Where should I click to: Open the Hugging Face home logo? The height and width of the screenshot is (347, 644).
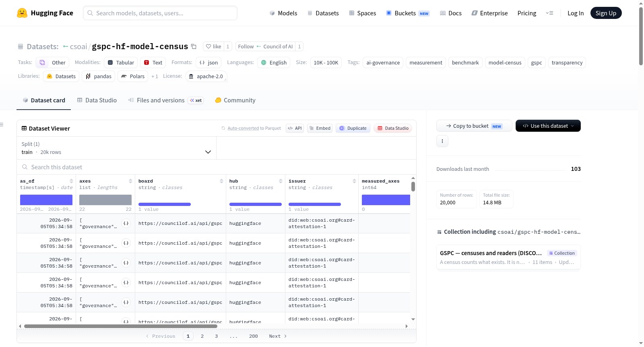coord(45,13)
